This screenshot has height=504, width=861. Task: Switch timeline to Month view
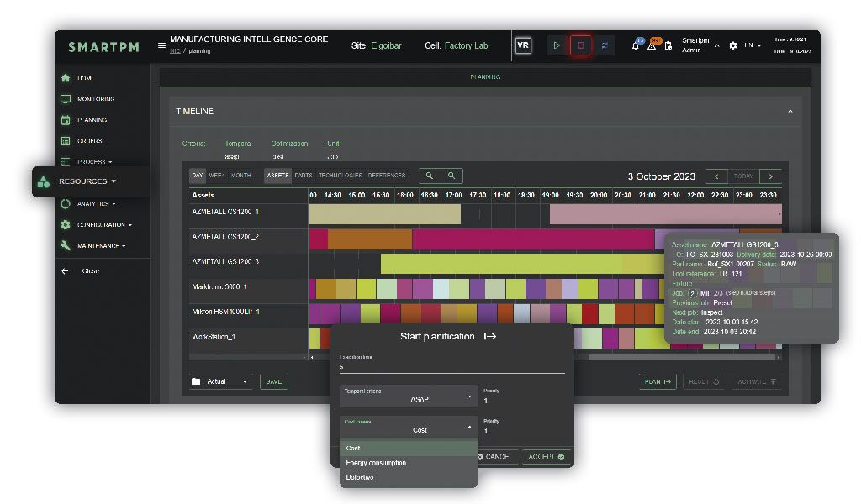[240, 176]
